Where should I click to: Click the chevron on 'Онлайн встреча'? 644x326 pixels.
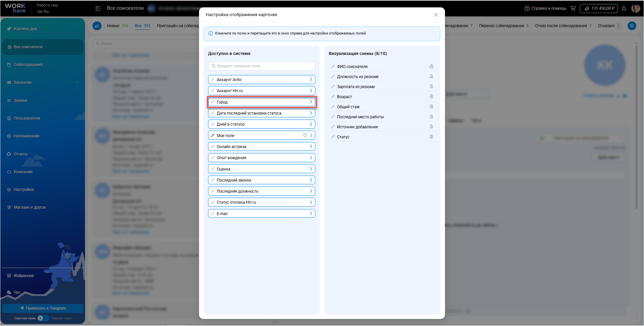click(311, 146)
